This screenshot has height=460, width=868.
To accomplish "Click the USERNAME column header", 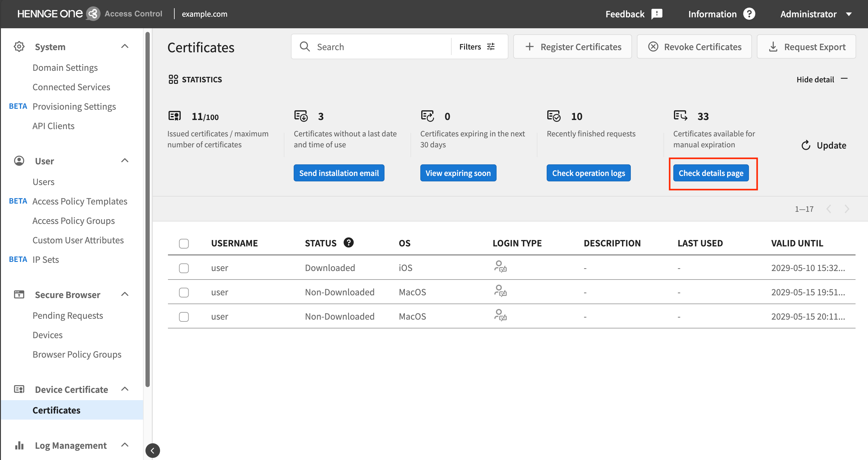I will (234, 243).
